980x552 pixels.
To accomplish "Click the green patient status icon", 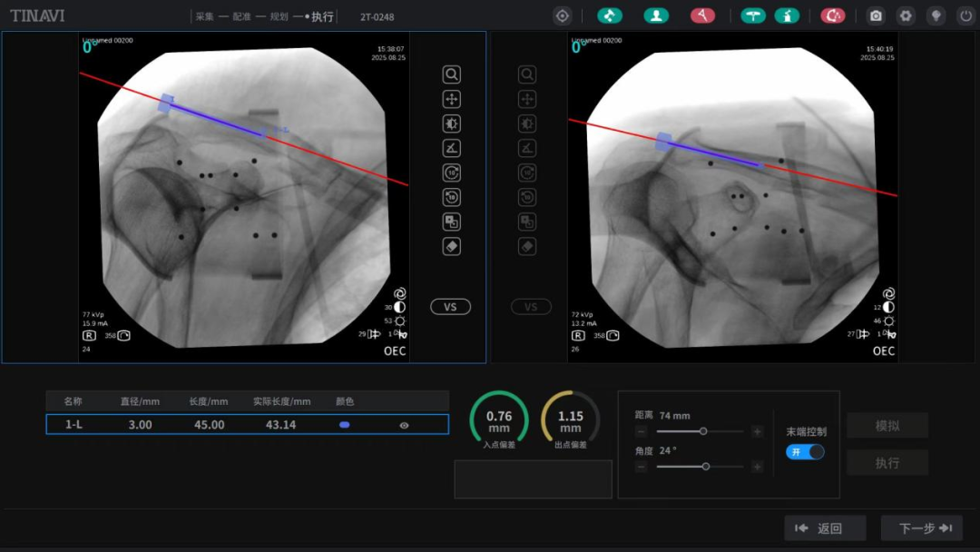I will tap(656, 15).
